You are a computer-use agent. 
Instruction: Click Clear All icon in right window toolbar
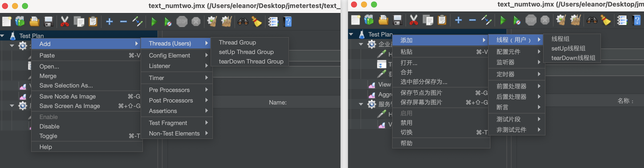[x=575, y=20]
